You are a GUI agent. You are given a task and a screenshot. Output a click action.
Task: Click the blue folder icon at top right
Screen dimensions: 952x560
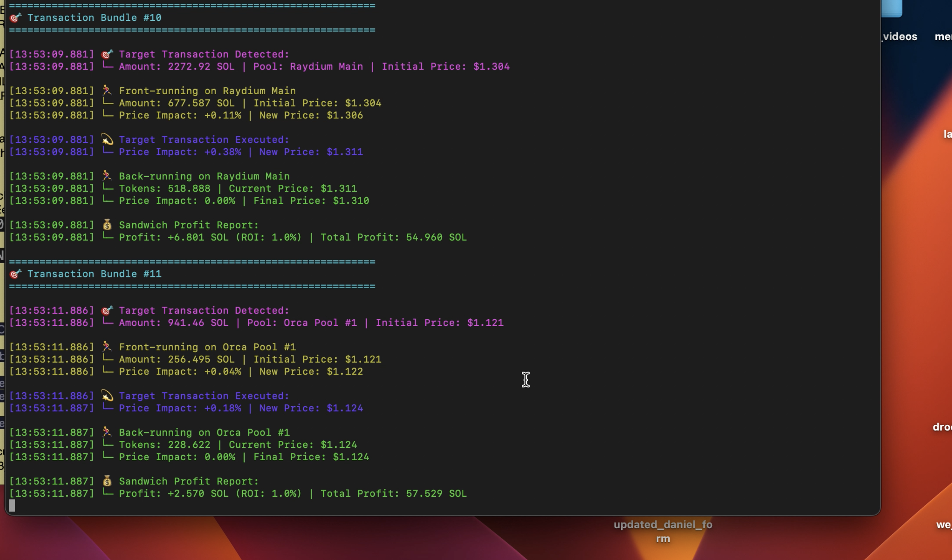pyautogui.click(x=892, y=8)
